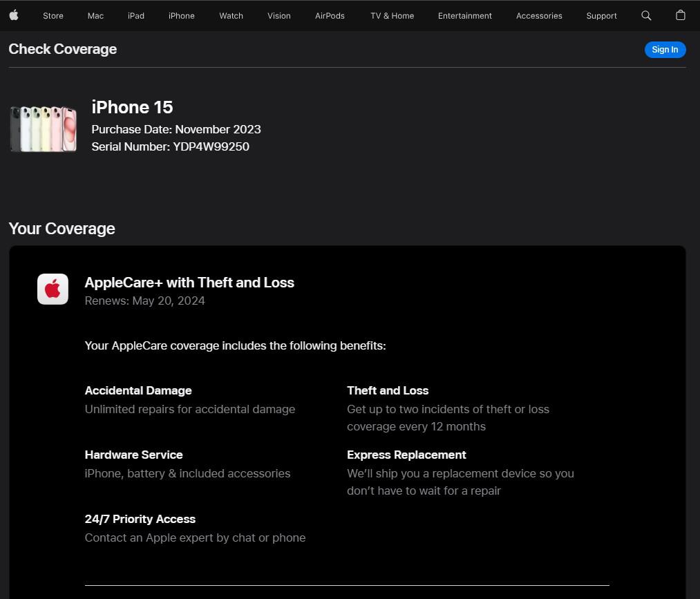The image size is (700, 599).
Task: Click the 24/7 Priority Access heading
Action: [140, 519]
